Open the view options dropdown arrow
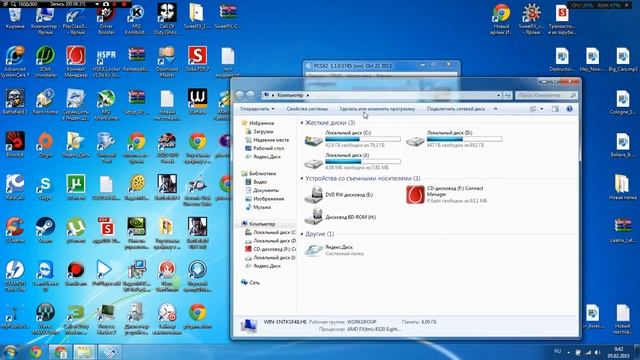640x360 pixels. click(x=542, y=109)
